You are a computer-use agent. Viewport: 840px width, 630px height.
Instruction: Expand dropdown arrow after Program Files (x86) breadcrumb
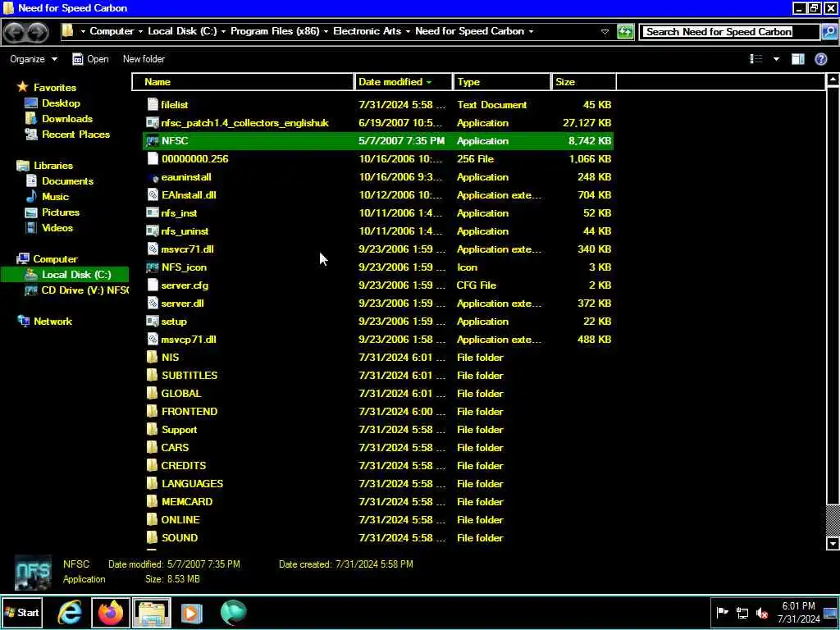point(326,31)
